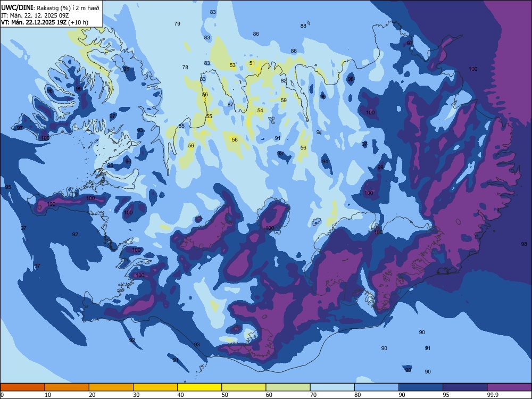This screenshot has height=399, width=532.
Task: Click the map value '55'
Action: point(209,117)
